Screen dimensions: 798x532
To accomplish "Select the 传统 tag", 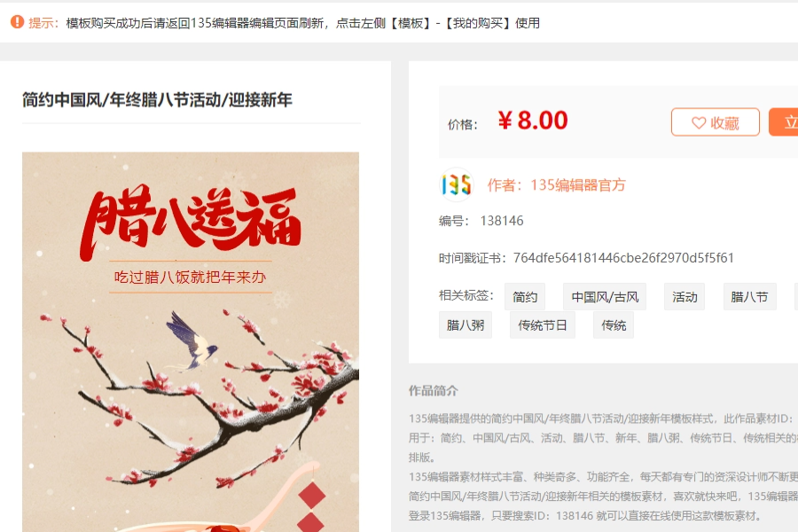I will click(614, 325).
